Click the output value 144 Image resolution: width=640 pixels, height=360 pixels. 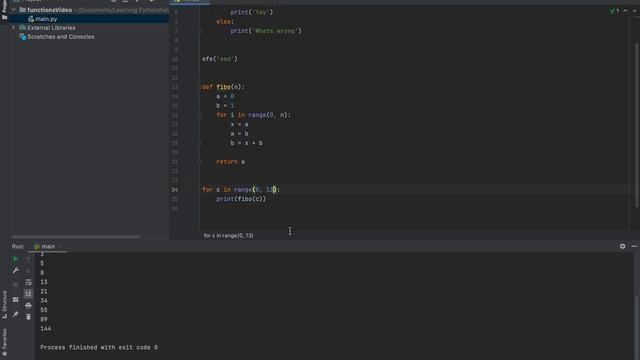tap(46, 329)
